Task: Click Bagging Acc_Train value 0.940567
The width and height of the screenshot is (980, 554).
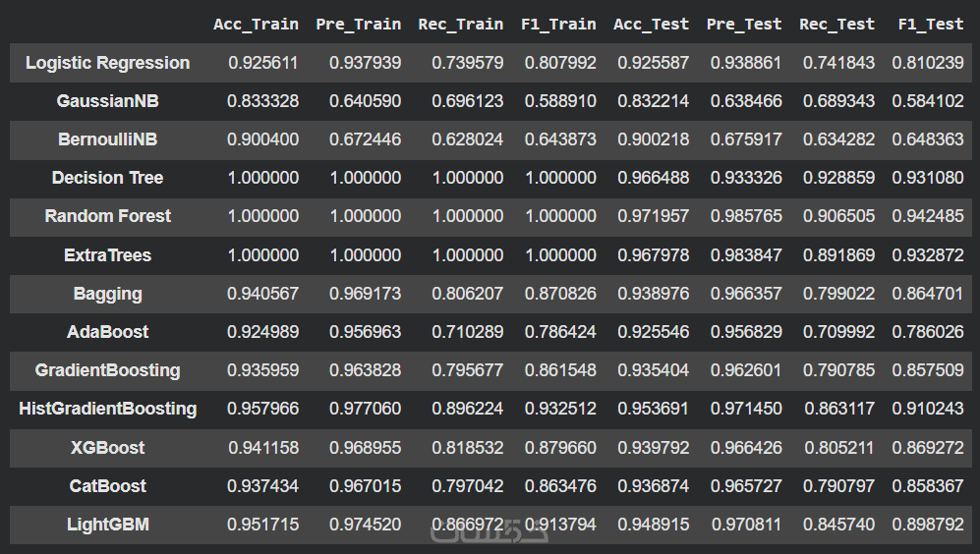Action: (262, 294)
